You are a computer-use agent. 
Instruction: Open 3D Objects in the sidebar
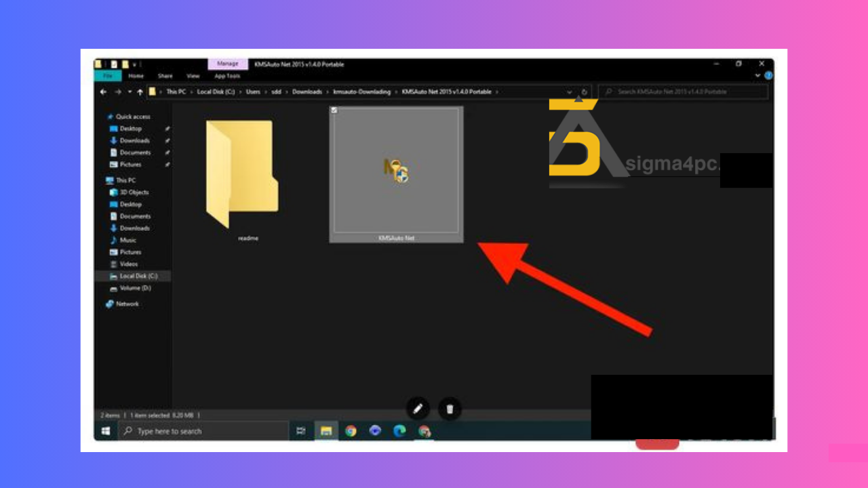pos(134,192)
